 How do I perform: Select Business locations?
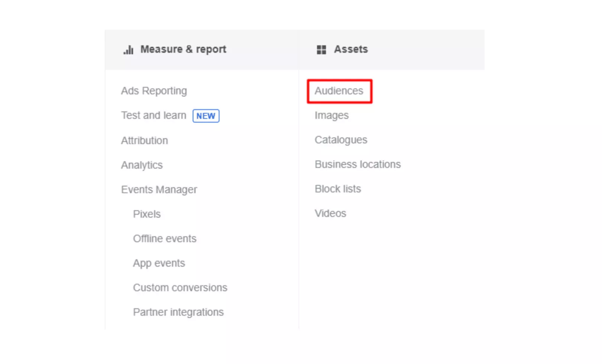point(357,165)
